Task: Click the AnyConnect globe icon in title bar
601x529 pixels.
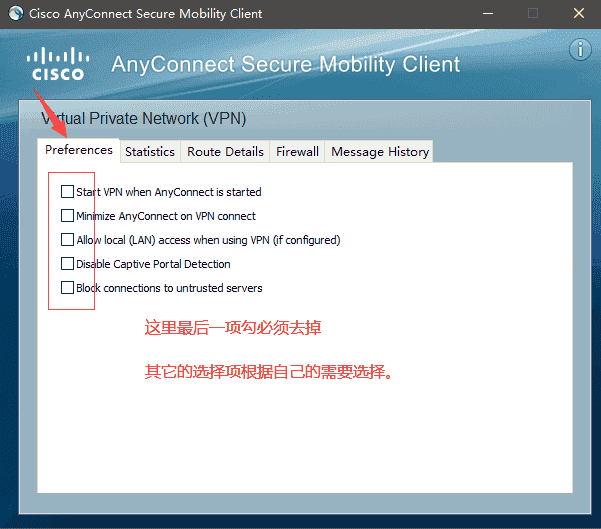Action: point(13,14)
